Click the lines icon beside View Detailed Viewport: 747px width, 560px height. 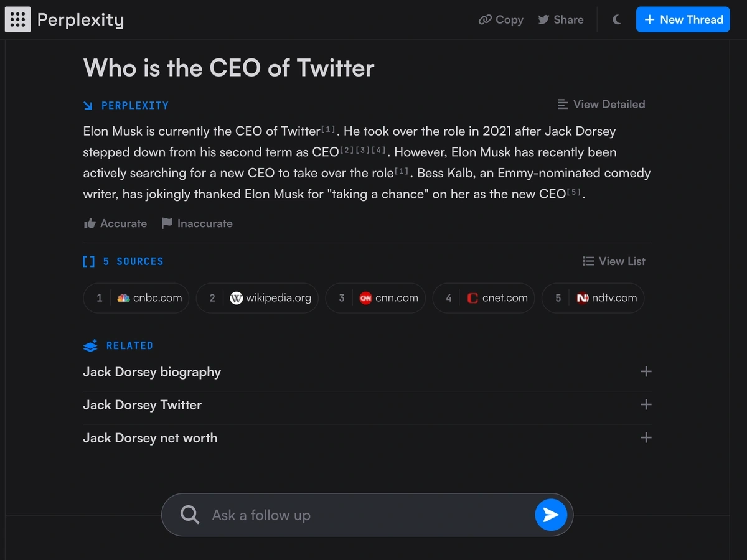[x=563, y=105]
